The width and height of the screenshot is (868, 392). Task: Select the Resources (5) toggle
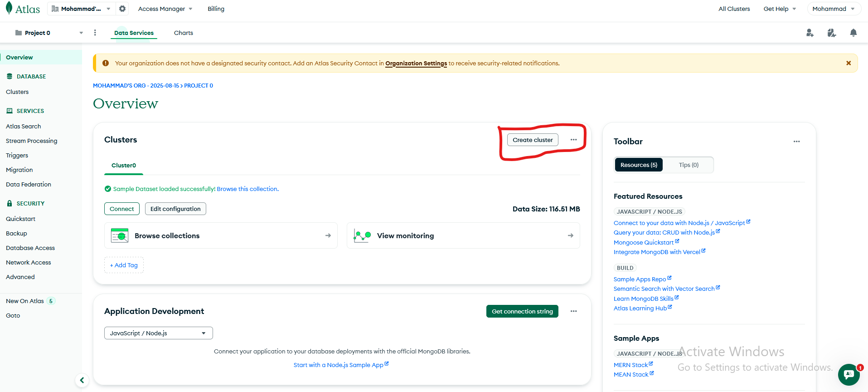[x=639, y=165]
